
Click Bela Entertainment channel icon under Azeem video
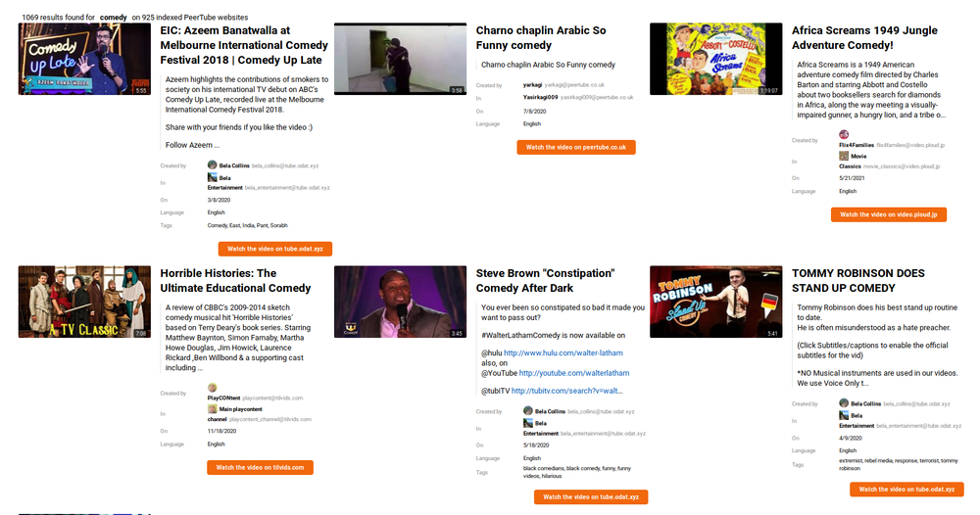point(212,178)
